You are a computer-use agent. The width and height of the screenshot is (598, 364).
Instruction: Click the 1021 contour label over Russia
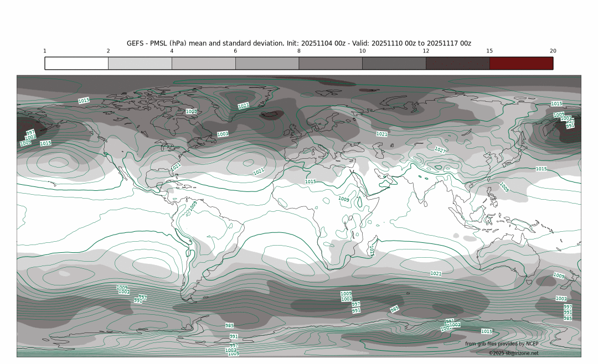coord(382,134)
